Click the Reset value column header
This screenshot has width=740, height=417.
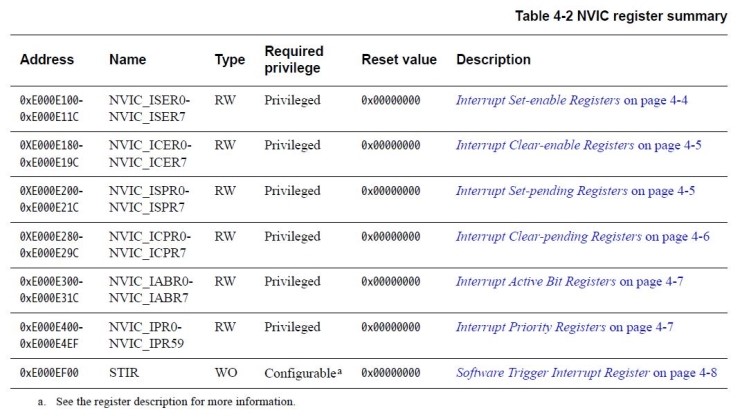[x=396, y=60]
